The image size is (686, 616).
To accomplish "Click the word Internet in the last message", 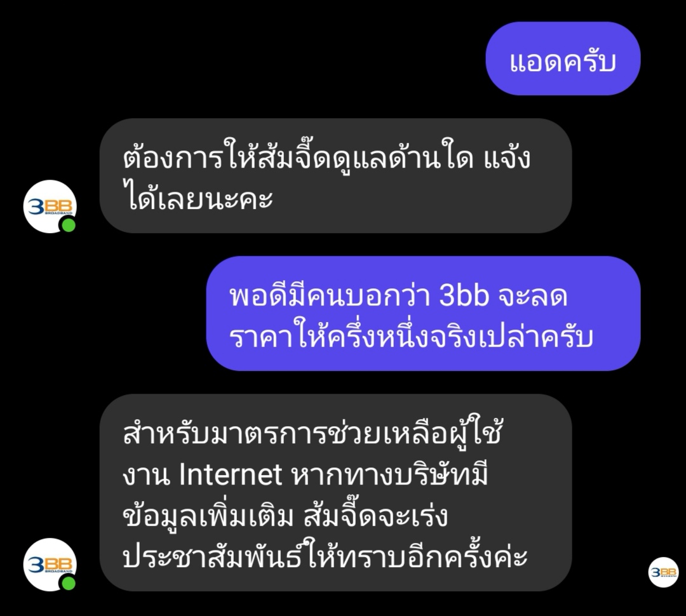I will [x=231, y=474].
